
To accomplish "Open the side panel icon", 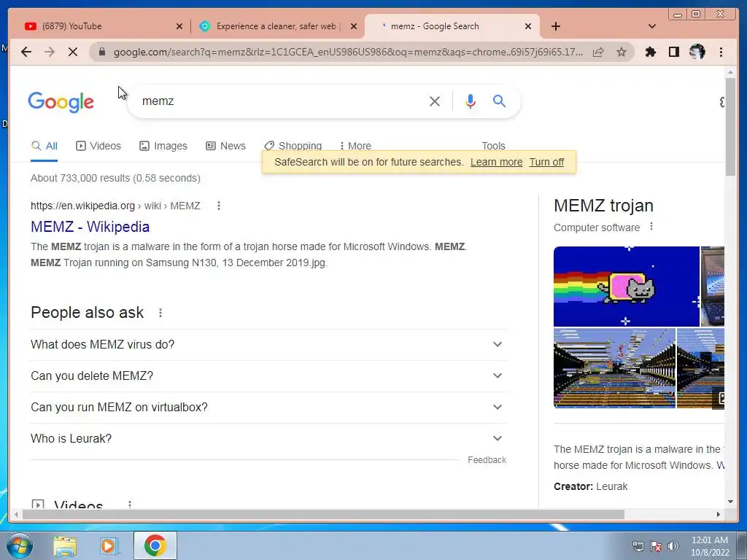I will pos(673,52).
